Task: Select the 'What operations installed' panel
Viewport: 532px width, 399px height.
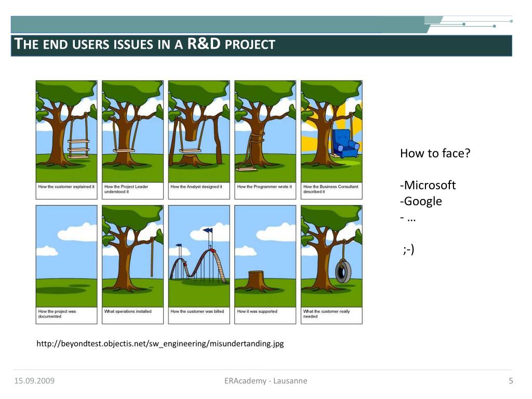Action: [132, 264]
